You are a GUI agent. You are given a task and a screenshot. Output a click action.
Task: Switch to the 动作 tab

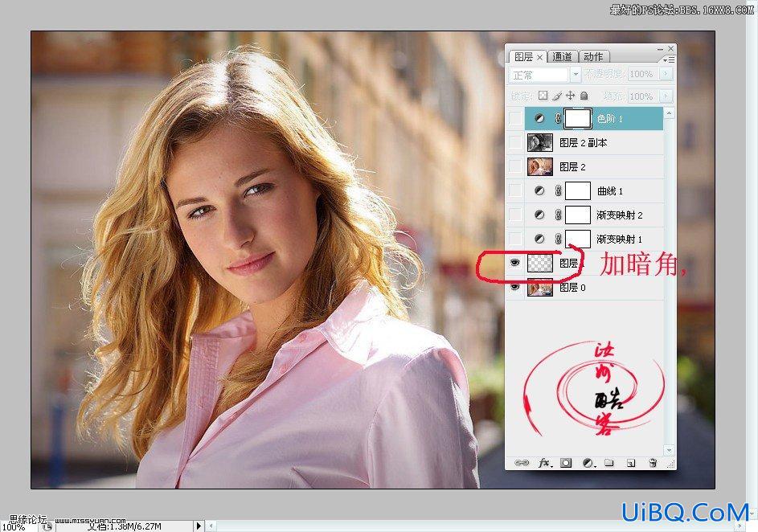(x=593, y=56)
